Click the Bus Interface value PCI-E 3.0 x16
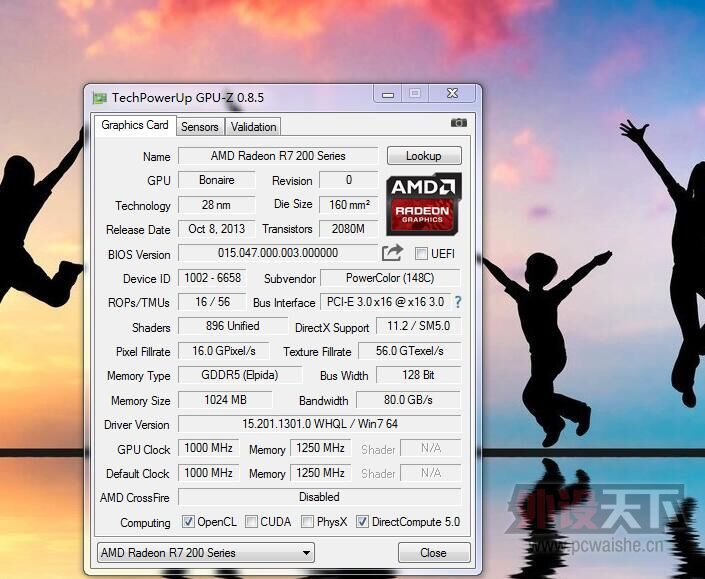Viewport: 705px width, 579px height. tap(386, 302)
